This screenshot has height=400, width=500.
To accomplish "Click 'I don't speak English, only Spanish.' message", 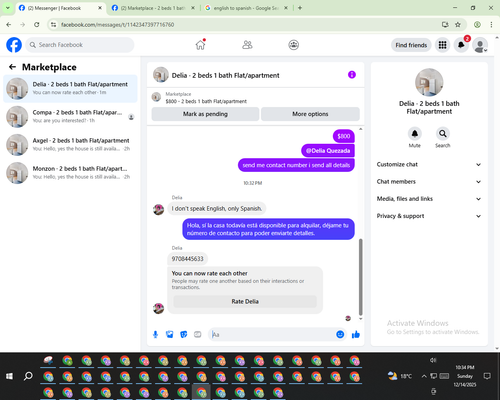I will click(217, 209).
